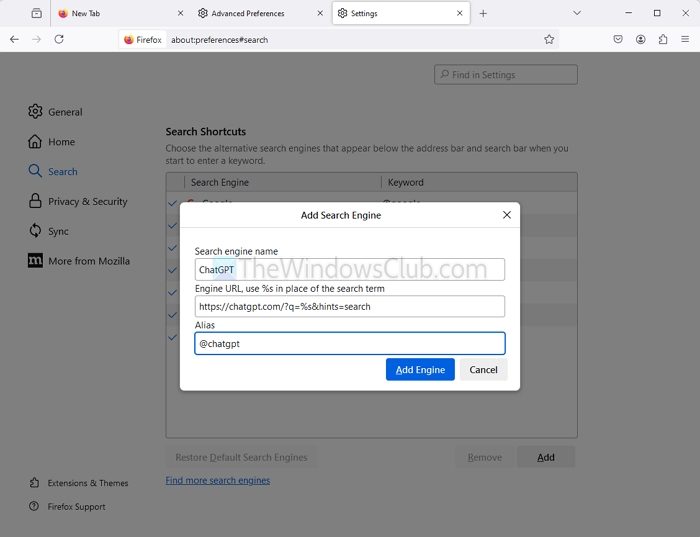Select the Settings tab
The width and height of the screenshot is (700, 537).
point(401,13)
